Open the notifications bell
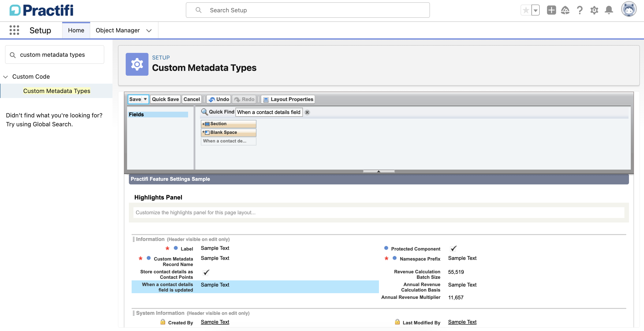Screen dimensions: 644x331 click(609, 10)
